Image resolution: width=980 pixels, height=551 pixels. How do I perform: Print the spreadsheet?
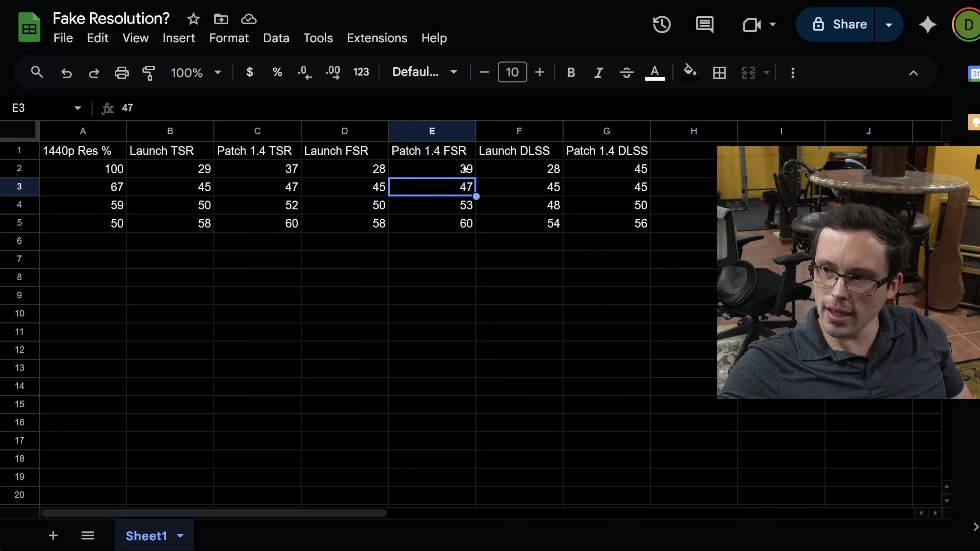122,72
